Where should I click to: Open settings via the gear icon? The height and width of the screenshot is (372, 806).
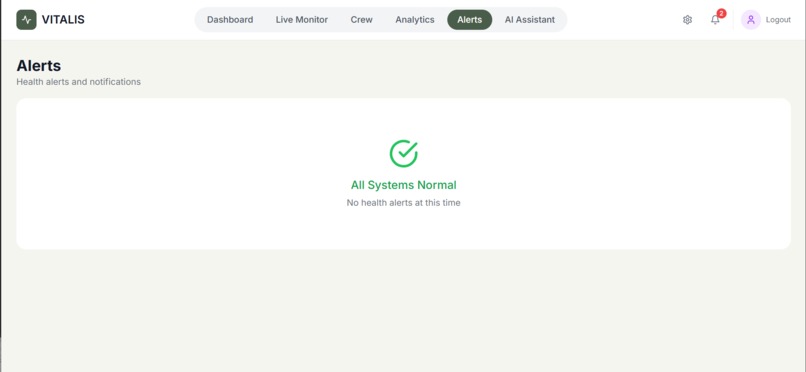coord(687,20)
